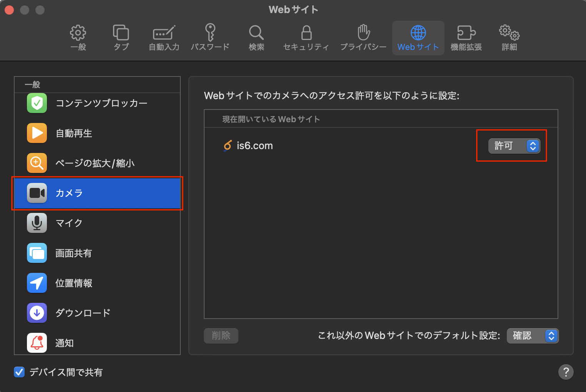Open the 確認 default setting dropdown
Image resolution: width=586 pixels, height=392 pixels.
click(533, 336)
